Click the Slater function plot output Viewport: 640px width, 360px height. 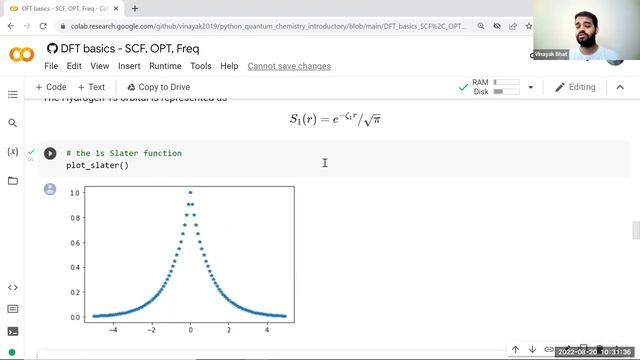pos(182,259)
